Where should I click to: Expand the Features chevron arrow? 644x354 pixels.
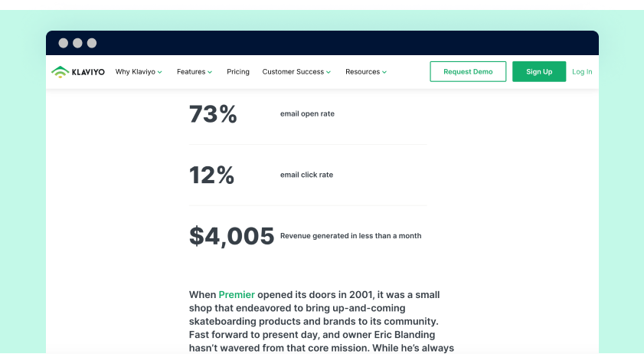210,72
